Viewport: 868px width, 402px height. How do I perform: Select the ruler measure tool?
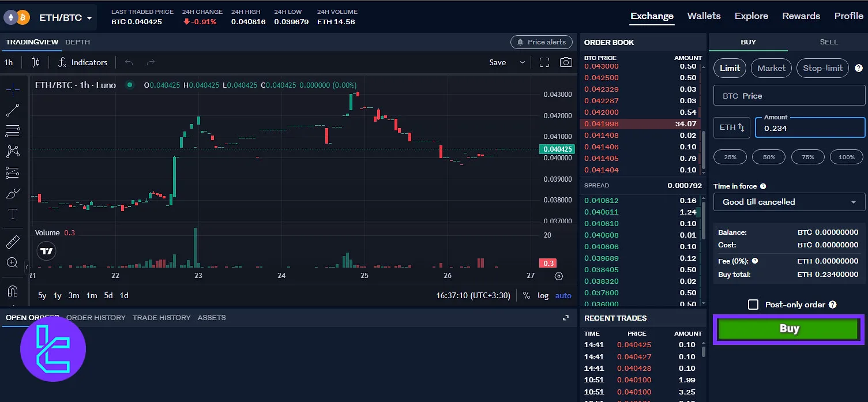point(13,242)
